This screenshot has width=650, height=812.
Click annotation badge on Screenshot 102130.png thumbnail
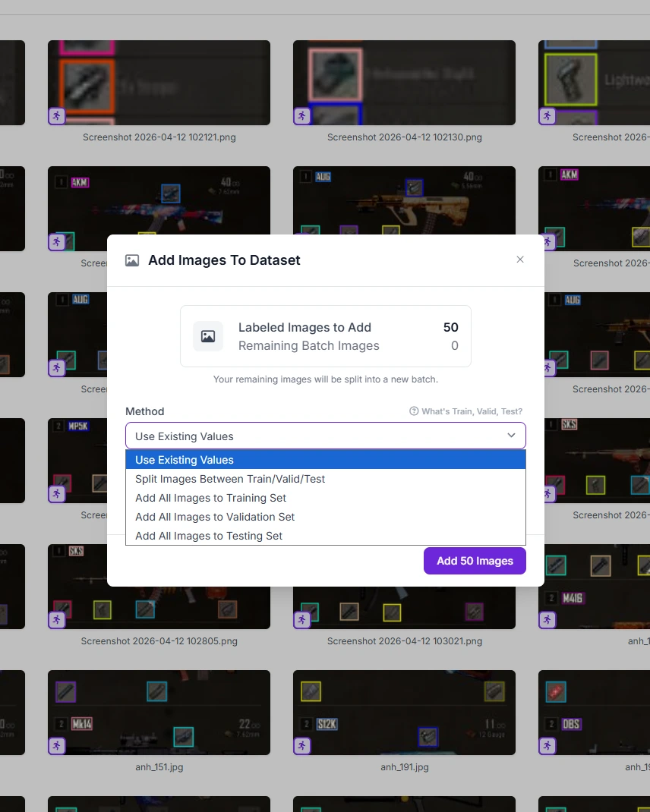[x=301, y=115]
